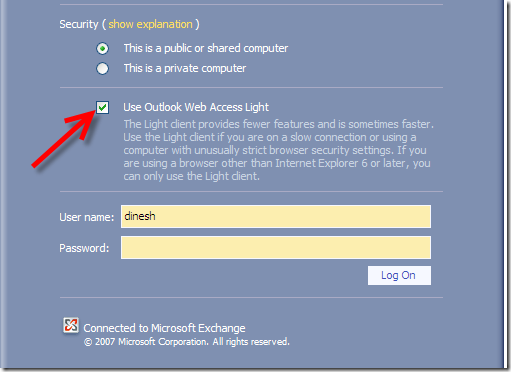Image resolution: width=511 pixels, height=372 pixels.
Task: Click the red arrow annotation
Action: [x=64, y=138]
